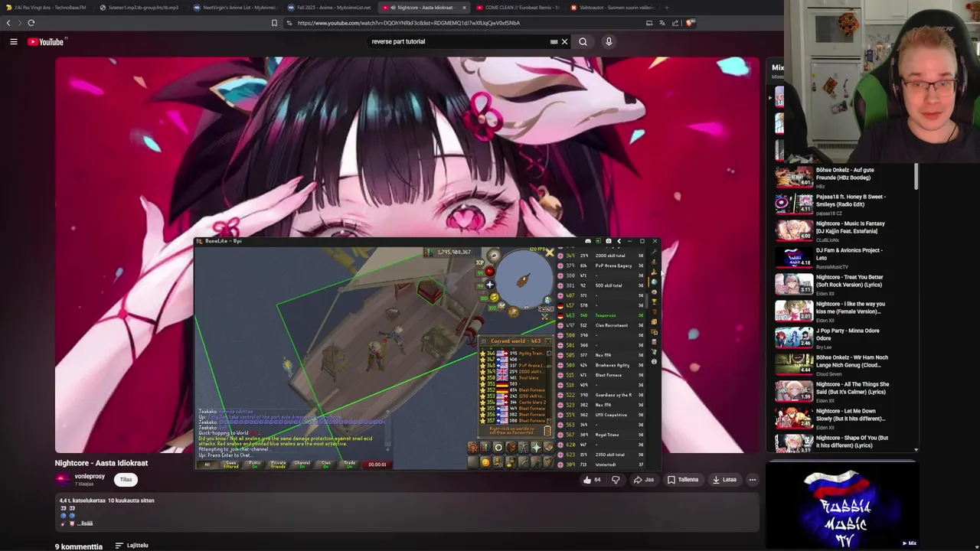980x551 pixels.
Task: Open the RuneLite Info panel icon
Action: [654, 361]
